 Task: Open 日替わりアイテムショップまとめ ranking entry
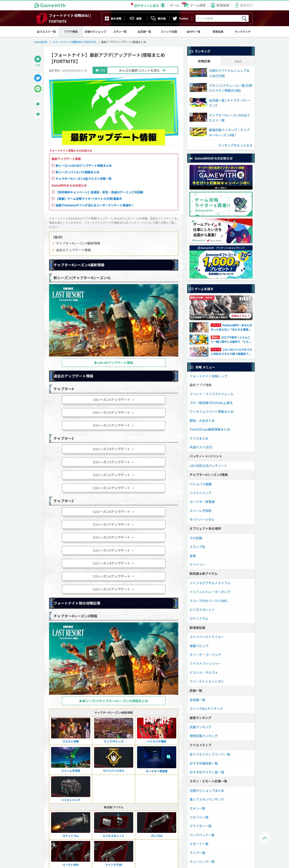coord(221,73)
